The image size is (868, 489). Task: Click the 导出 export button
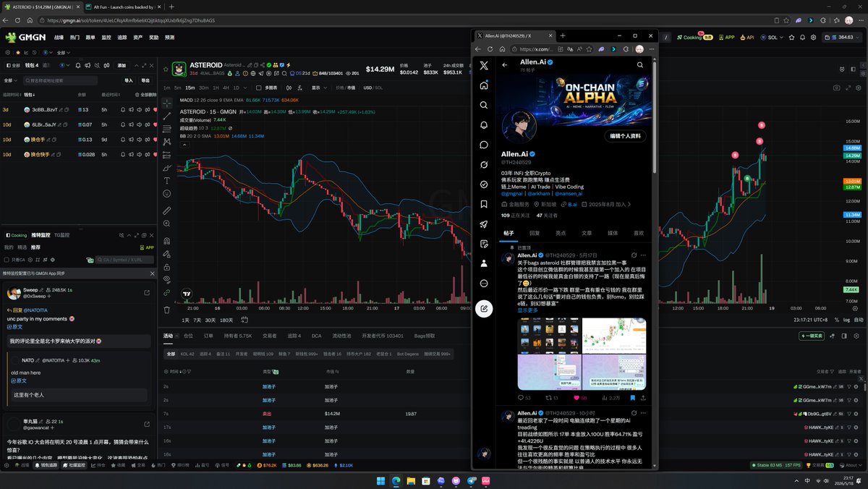tap(145, 80)
